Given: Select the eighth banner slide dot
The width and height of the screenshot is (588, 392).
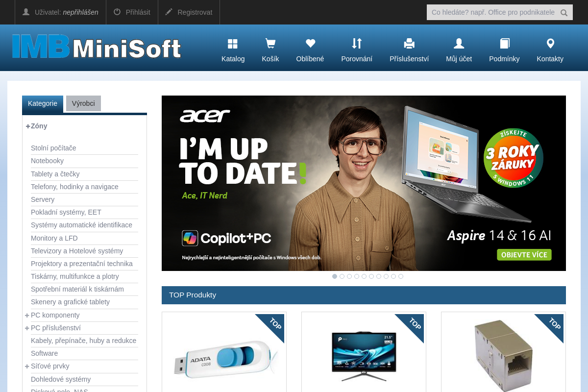Looking at the screenshot, I should pos(386,276).
